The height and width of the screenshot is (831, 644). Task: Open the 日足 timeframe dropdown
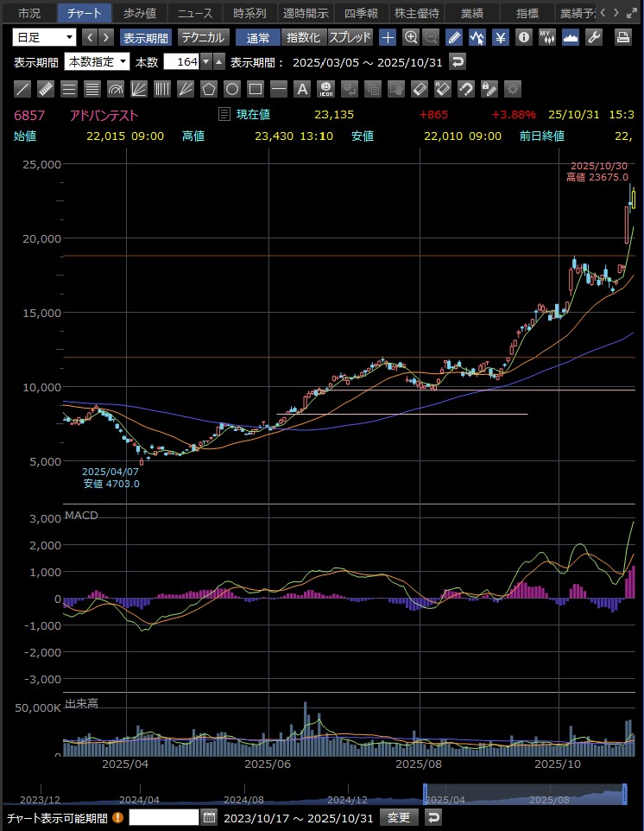tap(45, 37)
